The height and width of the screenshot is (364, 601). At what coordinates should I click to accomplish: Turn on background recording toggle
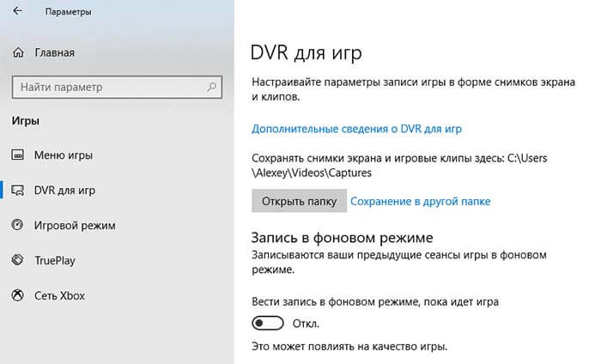pos(268,324)
